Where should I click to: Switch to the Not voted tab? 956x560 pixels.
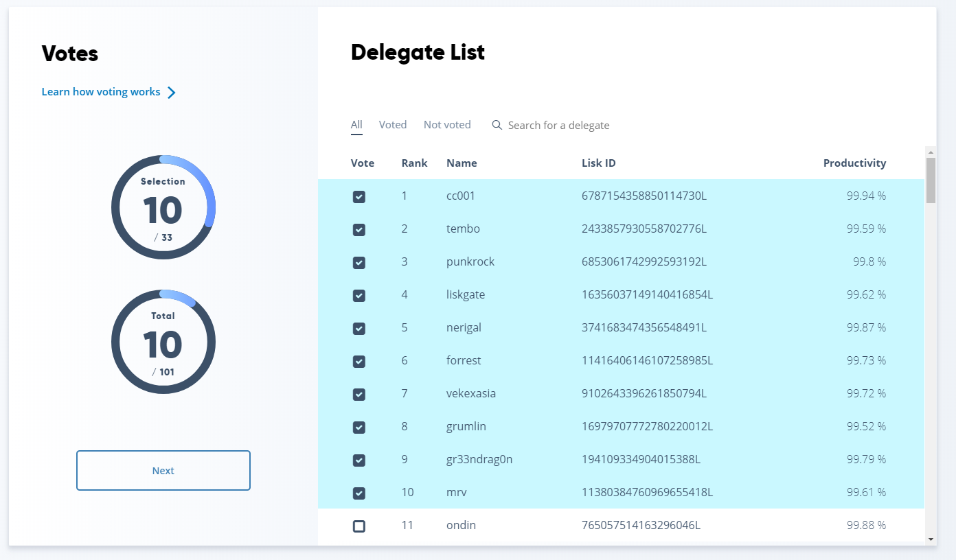[x=447, y=125]
